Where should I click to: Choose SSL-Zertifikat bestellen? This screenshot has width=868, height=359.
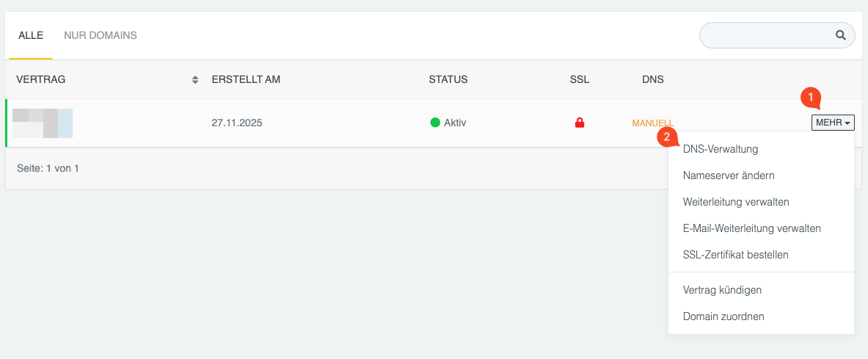tap(735, 255)
